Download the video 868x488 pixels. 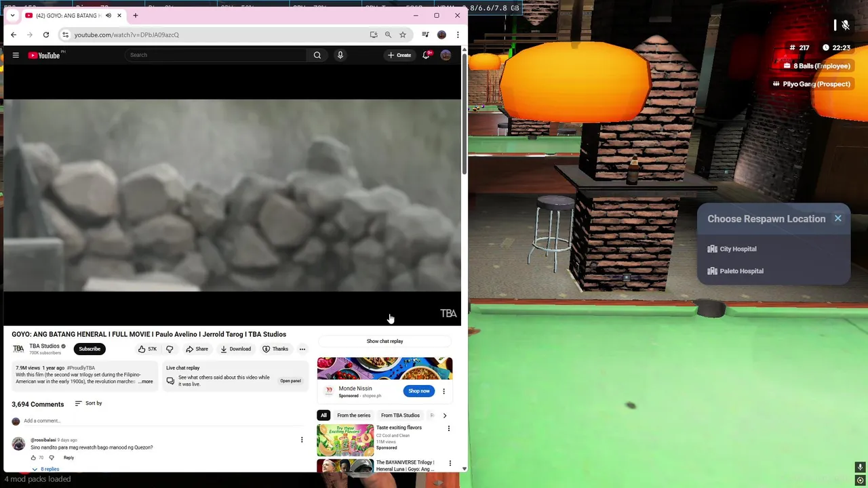pos(236,349)
